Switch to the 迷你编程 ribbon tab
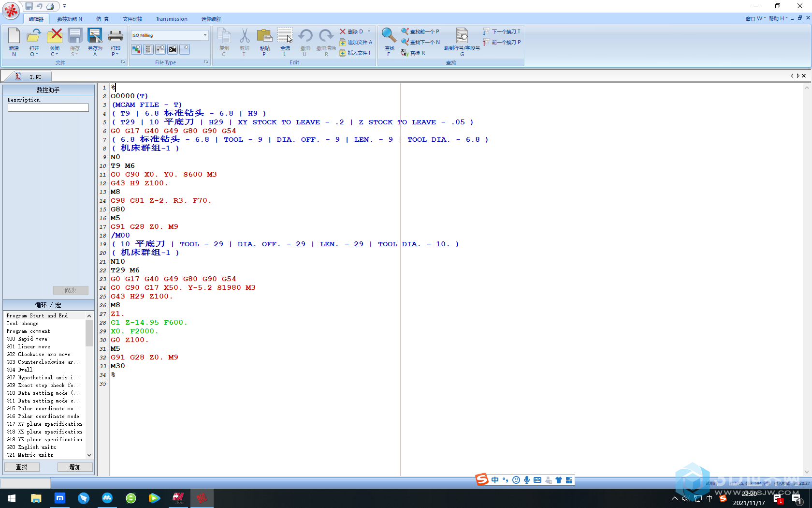The width and height of the screenshot is (812, 508). (211, 19)
